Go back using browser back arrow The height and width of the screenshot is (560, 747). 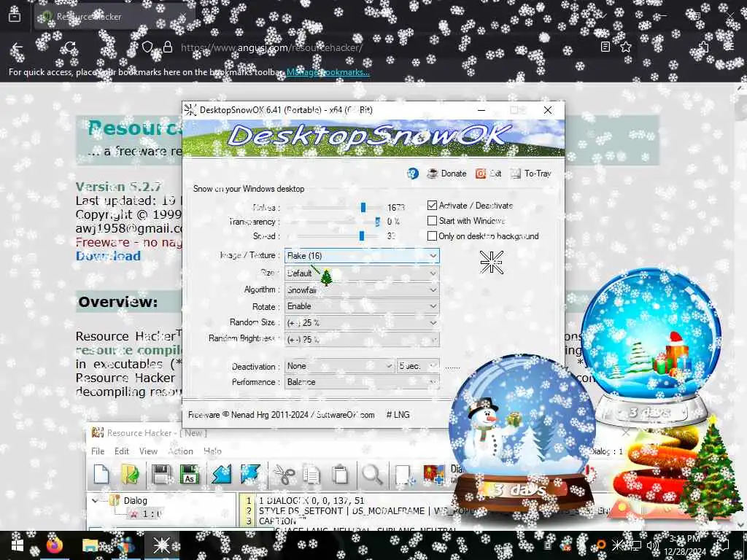click(18, 47)
